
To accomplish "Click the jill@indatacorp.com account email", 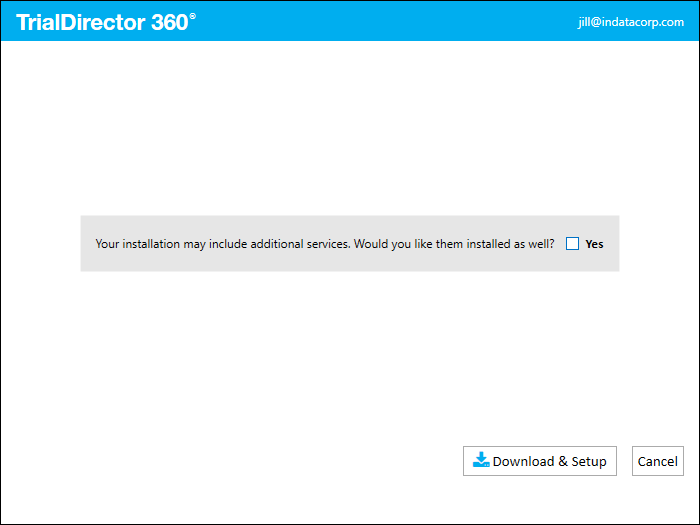I will click(631, 22).
